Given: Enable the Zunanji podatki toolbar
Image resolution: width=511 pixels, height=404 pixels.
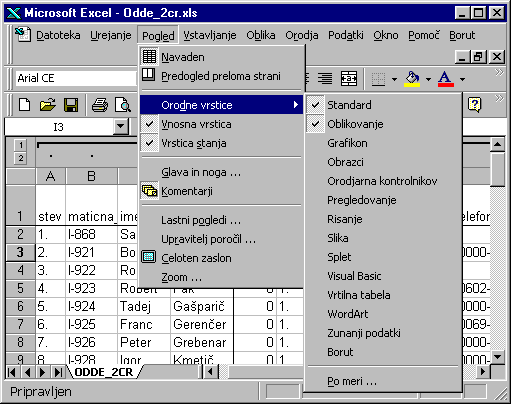Looking at the screenshot, I should pos(383,333).
